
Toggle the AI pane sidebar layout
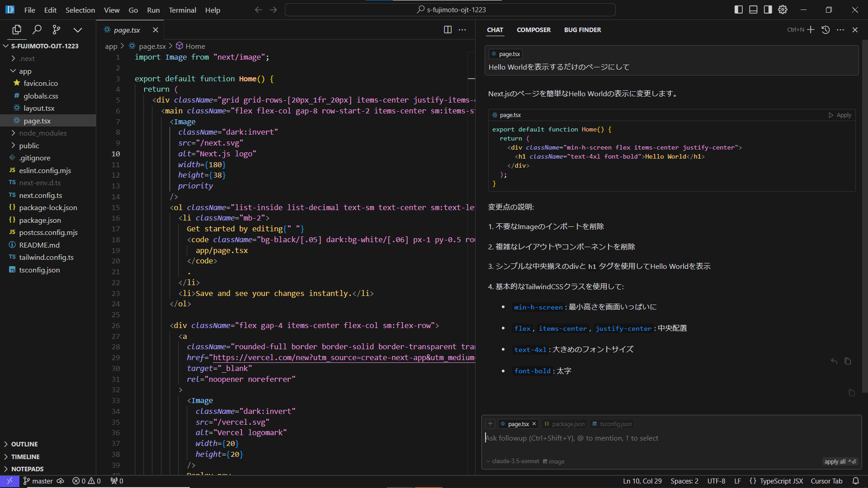(x=768, y=9)
